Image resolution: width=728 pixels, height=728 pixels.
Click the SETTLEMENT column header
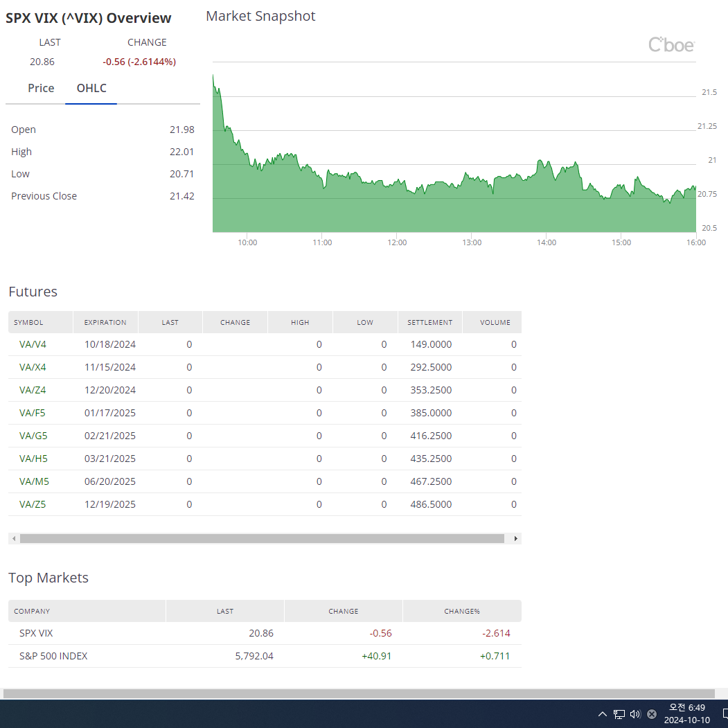(430, 322)
